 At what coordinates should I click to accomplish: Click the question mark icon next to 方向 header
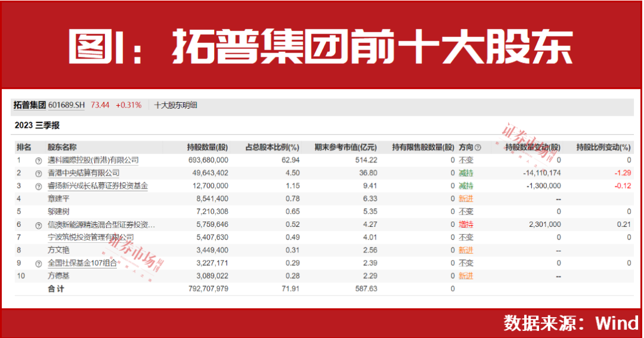pos(478,148)
